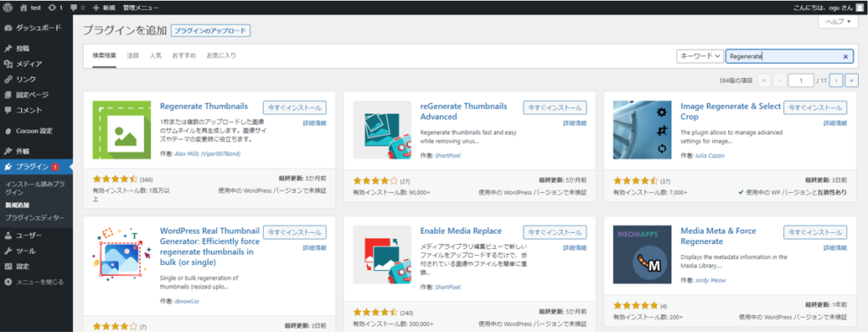Switch to the 注目 tab
Screen dimensions: 868x332
(x=133, y=55)
